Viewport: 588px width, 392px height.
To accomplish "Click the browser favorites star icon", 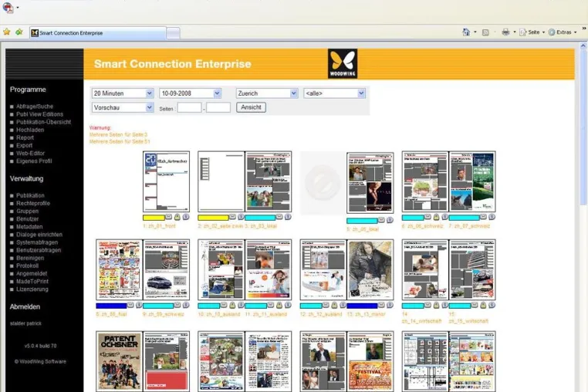I will coord(7,32).
